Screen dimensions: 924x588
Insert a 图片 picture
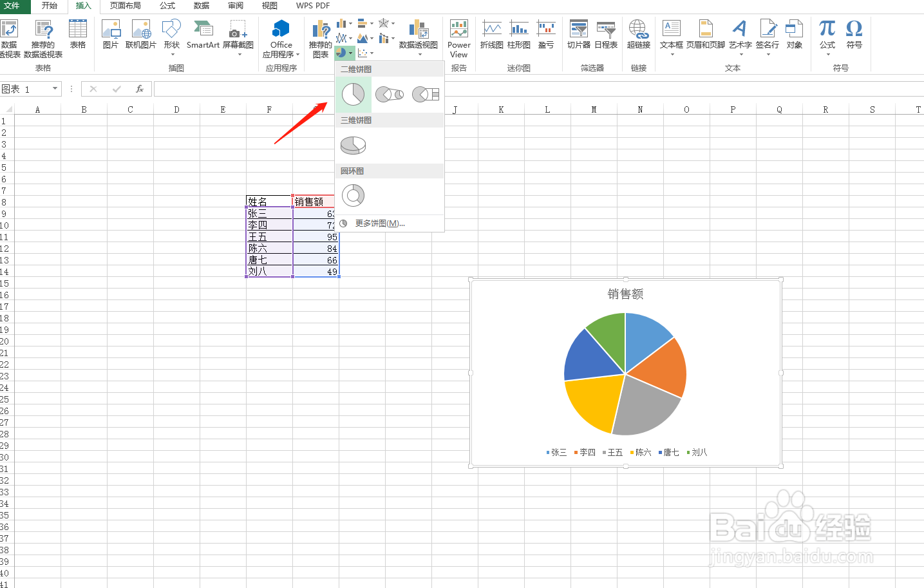(x=111, y=34)
